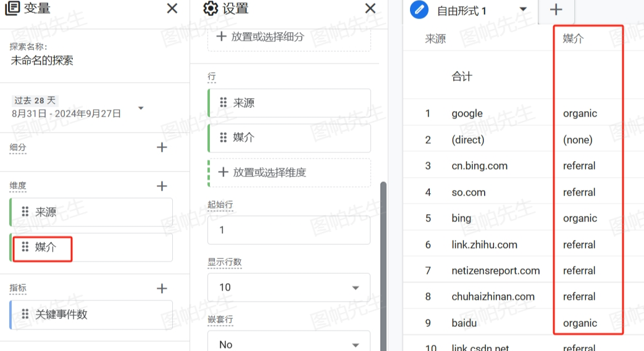Click the 来源 column header
Image resolution: width=644 pixels, height=351 pixels.
click(x=435, y=39)
